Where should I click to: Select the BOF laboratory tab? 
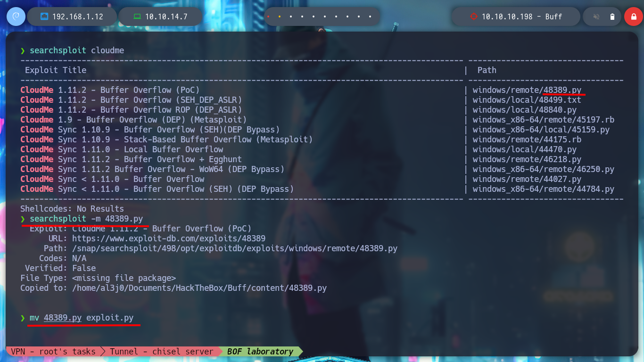tap(260, 351)
